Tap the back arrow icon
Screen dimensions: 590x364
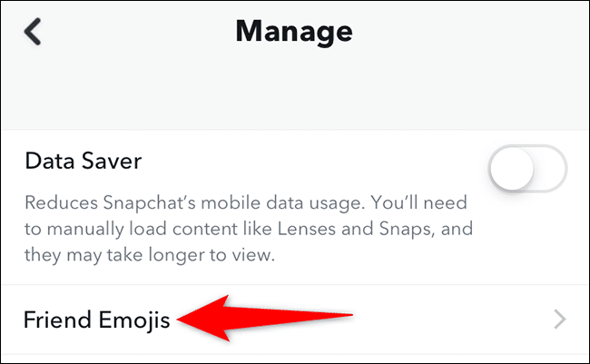33,32
